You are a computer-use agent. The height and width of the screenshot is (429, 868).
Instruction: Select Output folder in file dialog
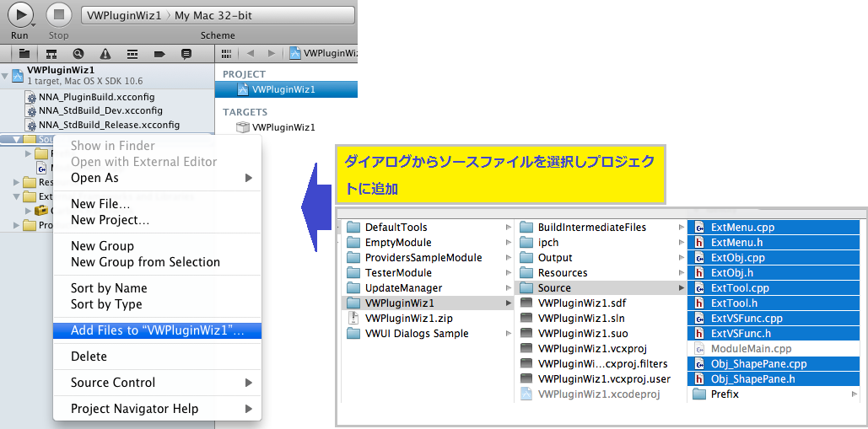601,258
